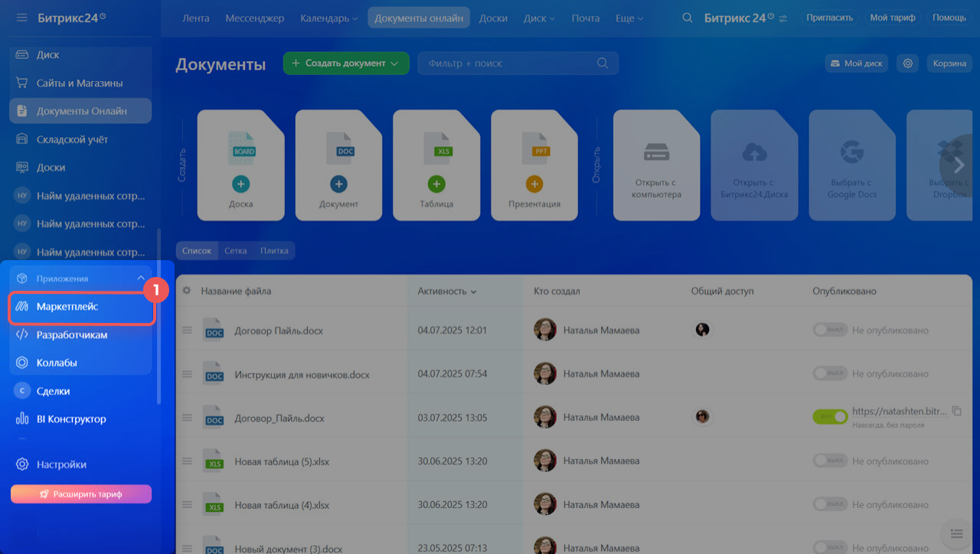The image size is (980, 554).
Task: Click the table settings gear near Название файла
Action: [186, 291]
